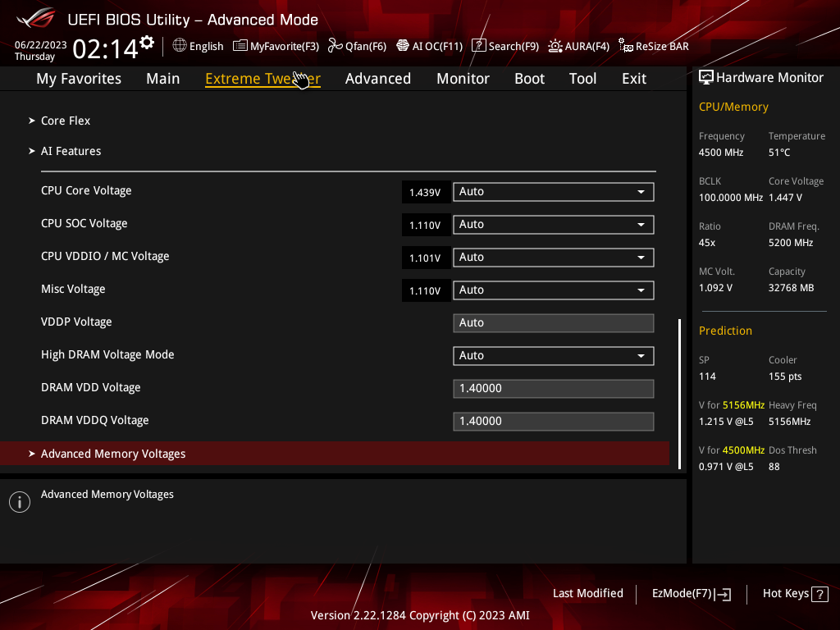Open AURA(F4) lighting settings
Image resolution: width=840 pixels, height=630 pixels.
(578, 46)
